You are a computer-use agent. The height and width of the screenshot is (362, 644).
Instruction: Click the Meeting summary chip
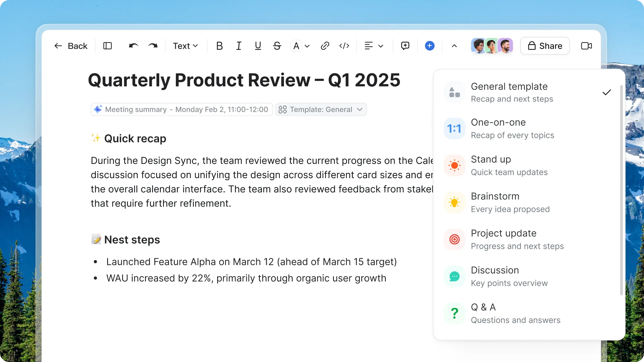coord(182,109)
